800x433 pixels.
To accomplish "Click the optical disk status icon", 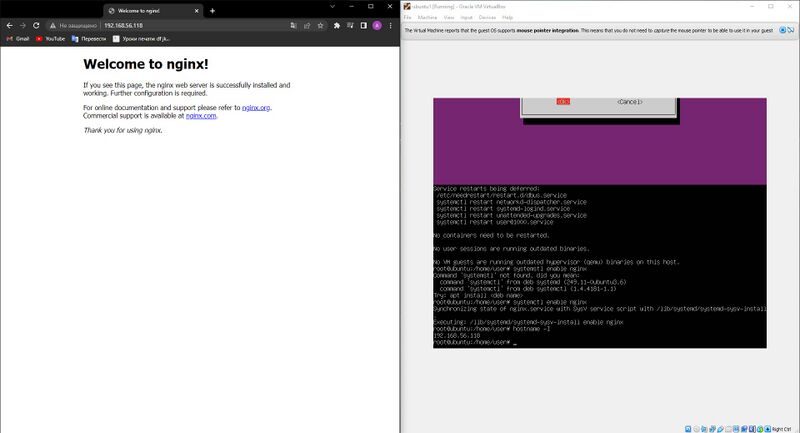I will pyautogui.click(x=696, y=429).
